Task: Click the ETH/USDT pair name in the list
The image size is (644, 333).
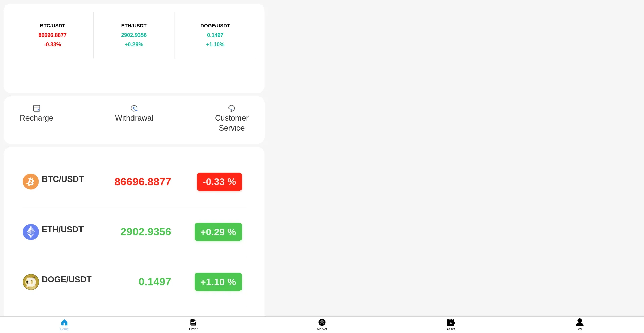Action: (x=63, y=230)
